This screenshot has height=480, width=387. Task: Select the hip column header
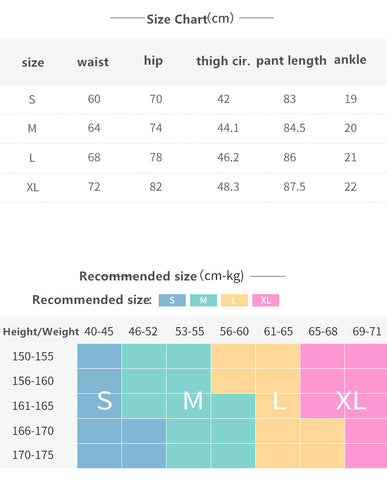(x=153, y=61)
